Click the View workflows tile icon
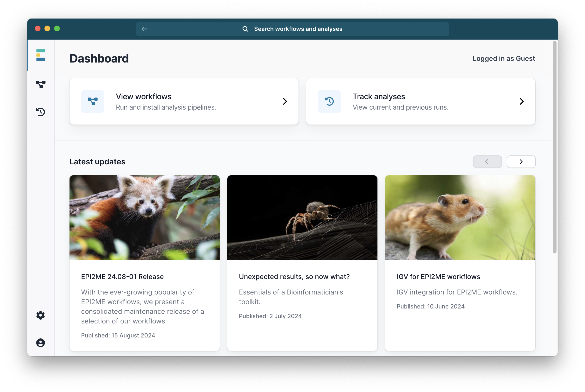Screen dimensions: 585x392 pyautogui.click(x=92, y=101)
